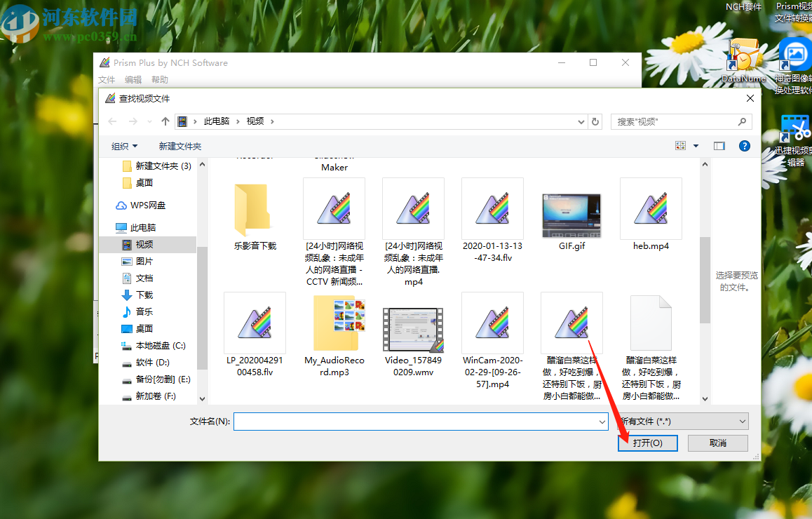Screen dimensions: 812x519
Task: Expand the 文件名 combo box arrow
Action: pyautogui.click(x=604, y=421)
